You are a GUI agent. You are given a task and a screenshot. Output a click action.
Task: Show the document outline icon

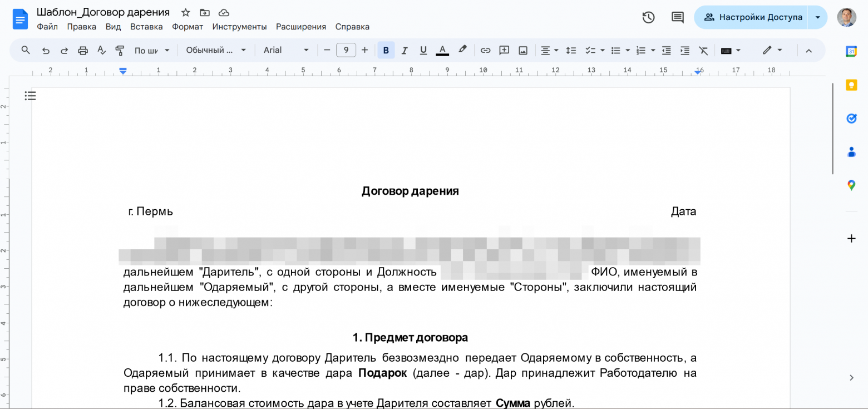pos(30,96)
